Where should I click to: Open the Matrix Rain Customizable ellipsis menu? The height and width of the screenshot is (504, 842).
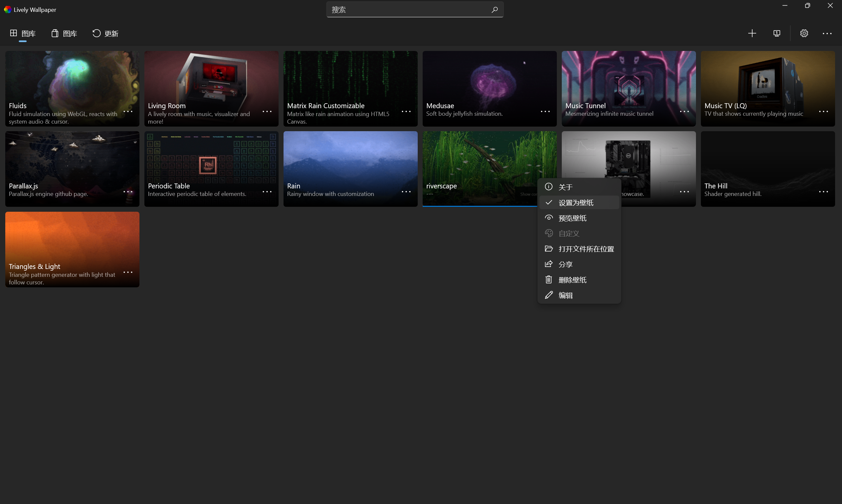point(406,111)
